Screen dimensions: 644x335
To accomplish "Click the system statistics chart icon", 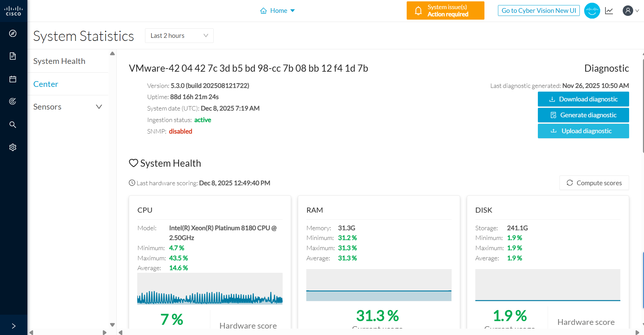I will coord(609,11).
